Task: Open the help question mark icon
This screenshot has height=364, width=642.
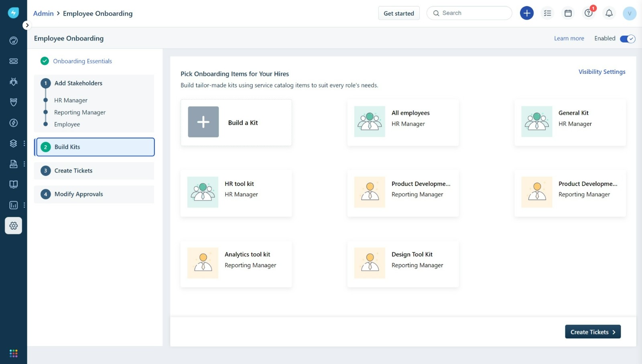Action: click(x=588, y=13)
